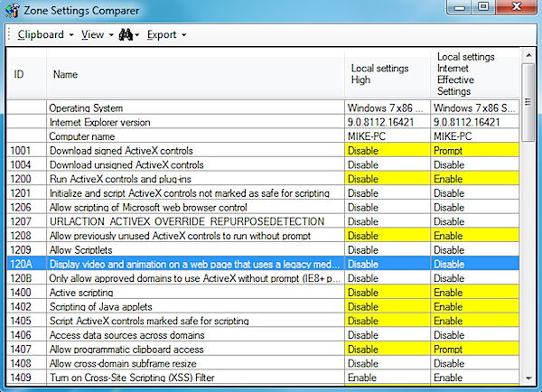Maximize the Zone Settings Comparer window
This screenshot has width=542, height=392.
(483, 7)
